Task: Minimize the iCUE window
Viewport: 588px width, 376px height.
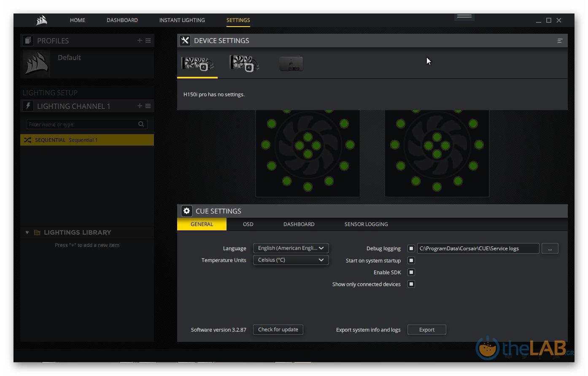Action: pos(538,21)
